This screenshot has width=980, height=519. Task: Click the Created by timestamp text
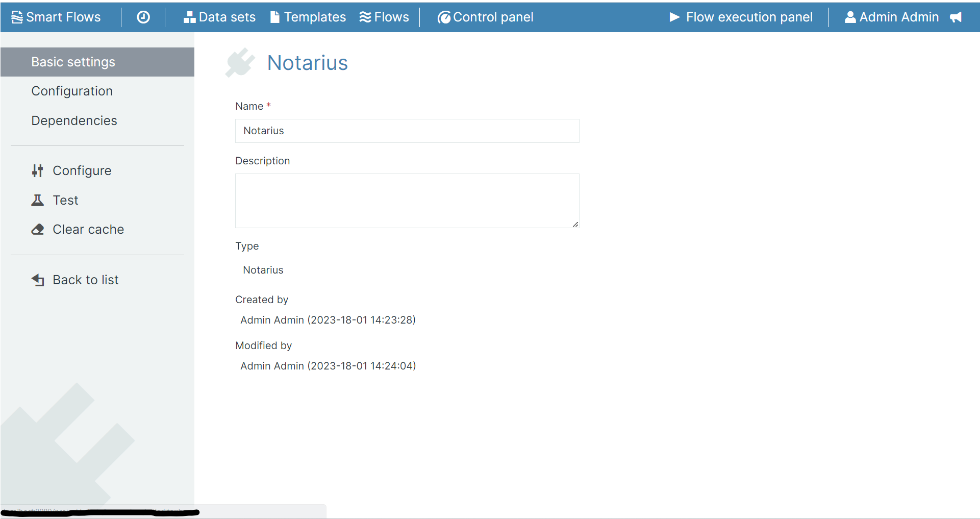(x=328, y=320)
